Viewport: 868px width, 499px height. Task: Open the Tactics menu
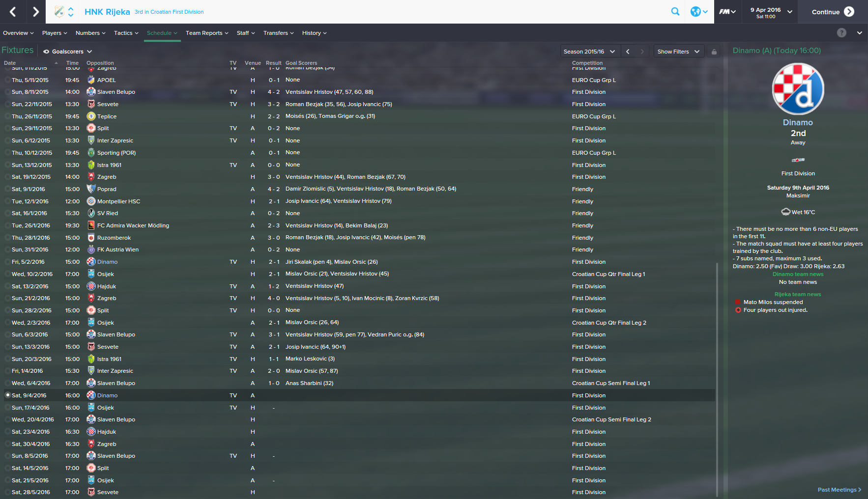126,33
